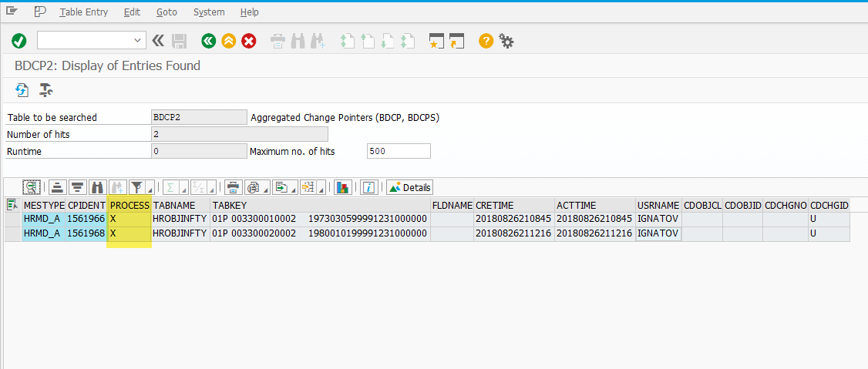868x369 pixels.
Task: Collapse the command field with double-chevron icon
Action: pyautogui.click(x=158, y=40)
